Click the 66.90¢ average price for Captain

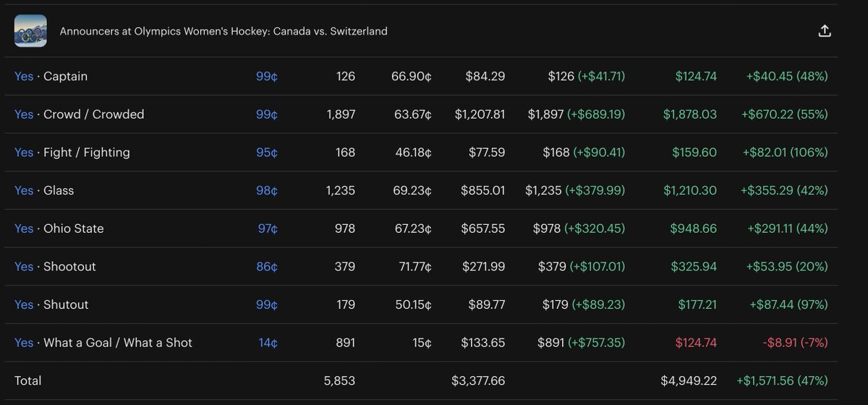coord(411,76)
